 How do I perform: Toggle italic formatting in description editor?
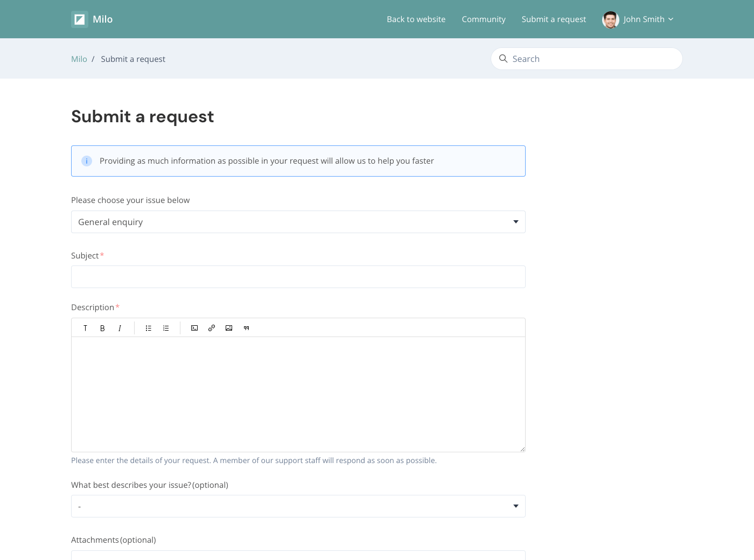[120, 328]
